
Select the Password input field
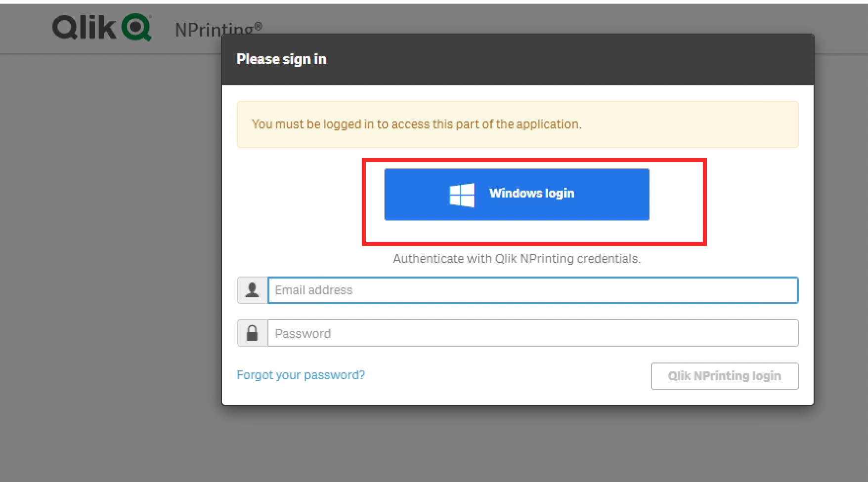(532, 333)
